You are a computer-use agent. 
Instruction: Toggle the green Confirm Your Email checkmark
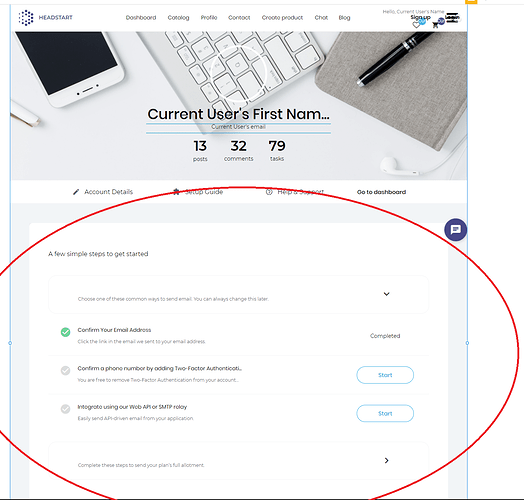pos(66,332)
